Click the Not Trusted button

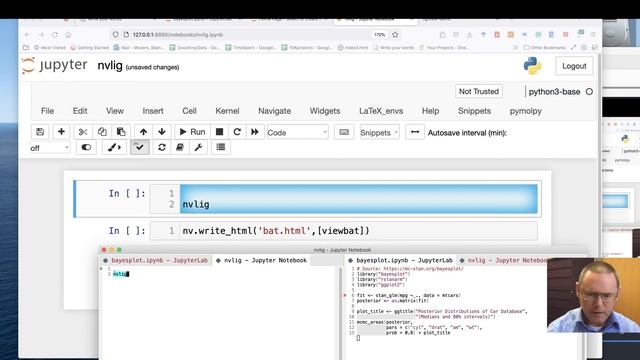(x=479, y=91)
